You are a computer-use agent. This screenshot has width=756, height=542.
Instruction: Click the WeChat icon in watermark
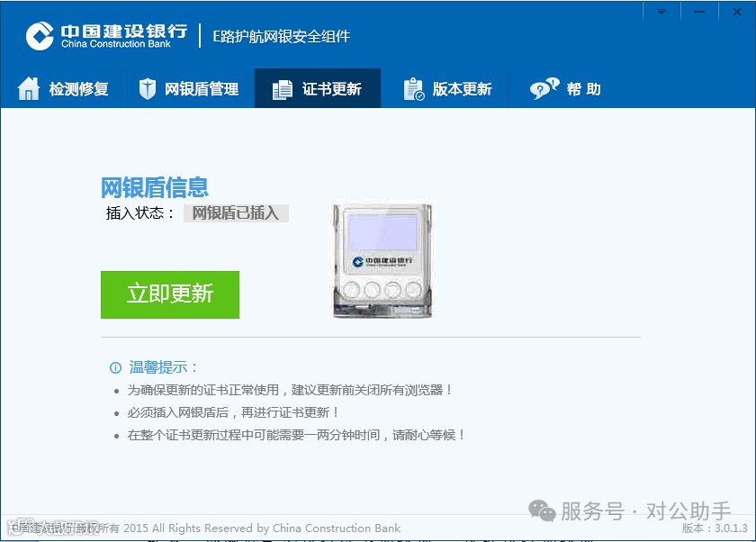coord(542,510)
